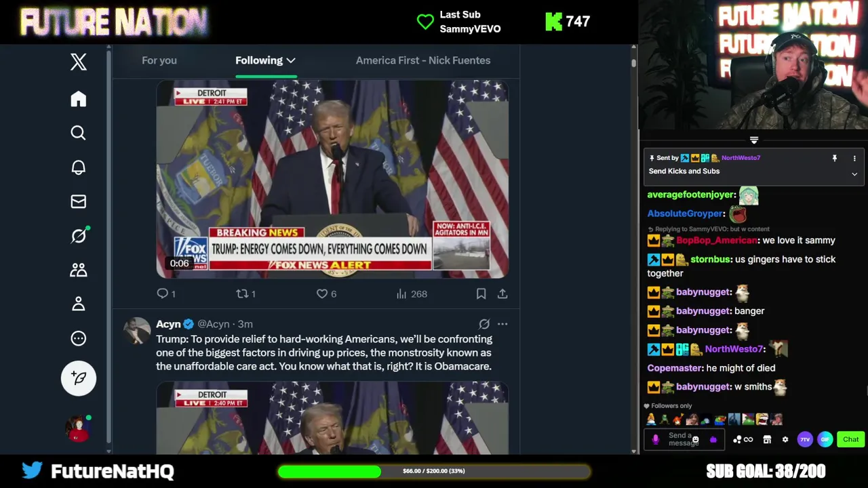Click the Grok icon on Acyn's post
The height and width of the screenshot is (488, 868).
click(x=484, y=324)
